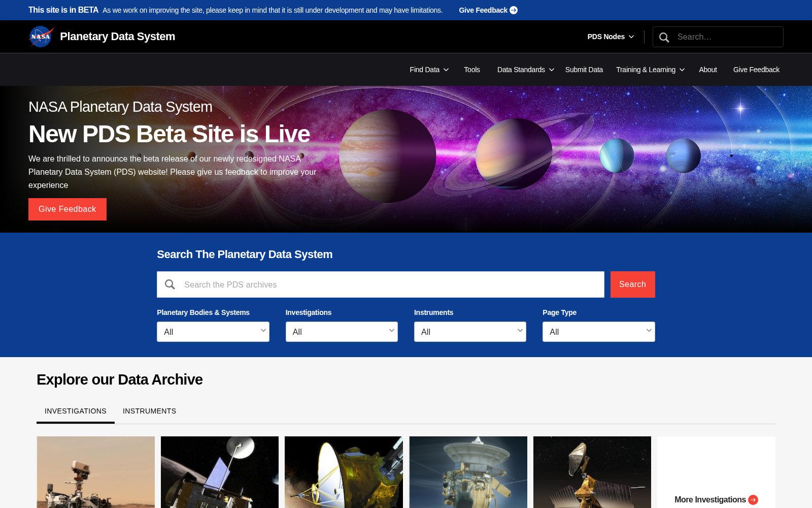Click the 'New PDS Beta Site is Live' headline
The height and width of the screenshot is (508, 812).
click(x=170, y=134)
